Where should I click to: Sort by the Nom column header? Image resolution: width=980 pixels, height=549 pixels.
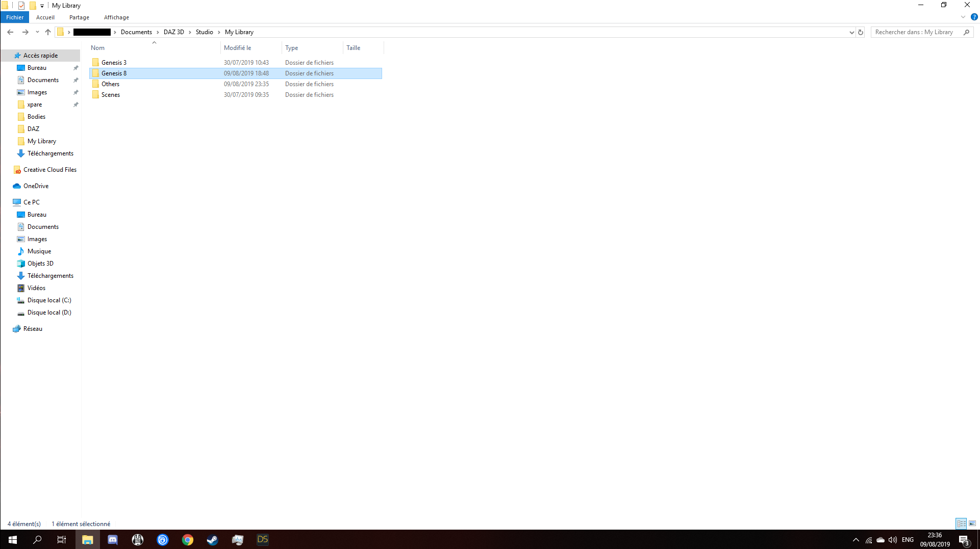pyautogui.click(x=154, y=48)
